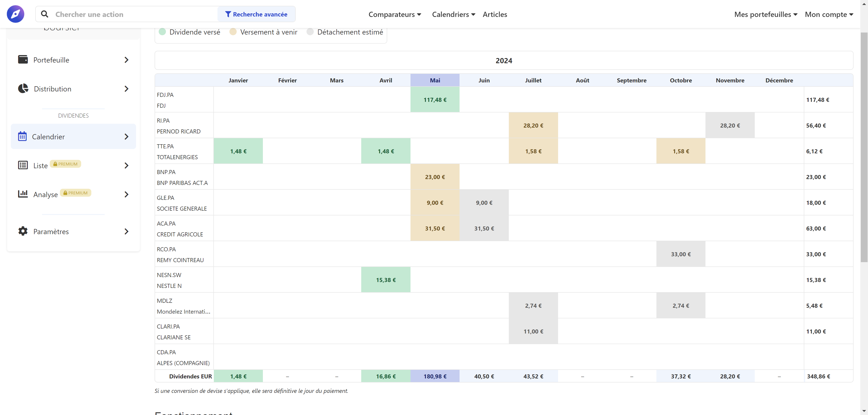Image resolution: width=868 pixels, height=415 pixels.
Task: Click the Recherche avancée button
Action: 256,14
